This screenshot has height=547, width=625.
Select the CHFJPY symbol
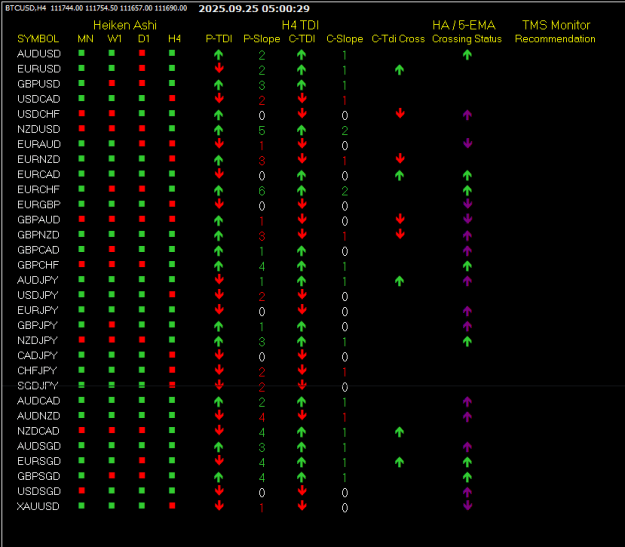tap(37, 370)
